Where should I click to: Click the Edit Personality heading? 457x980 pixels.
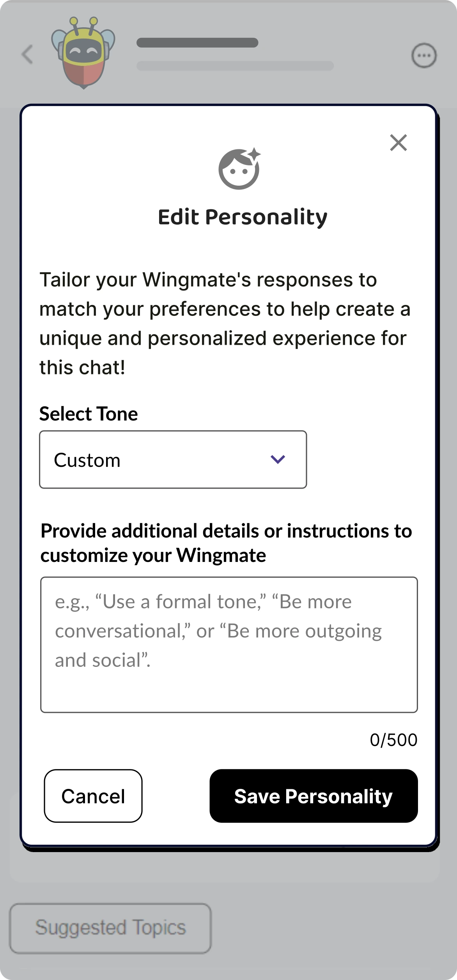pos(243,217)
